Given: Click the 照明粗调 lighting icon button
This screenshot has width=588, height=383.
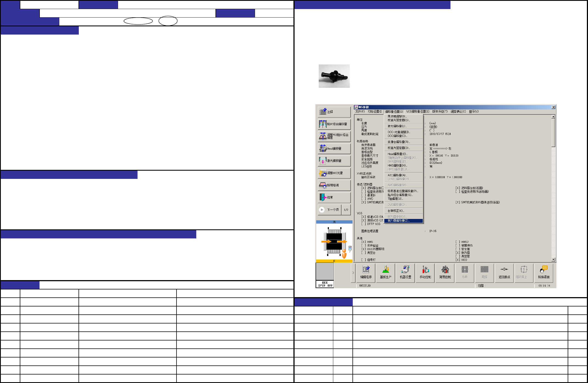Looking at the screenshot, I should 334,185.
